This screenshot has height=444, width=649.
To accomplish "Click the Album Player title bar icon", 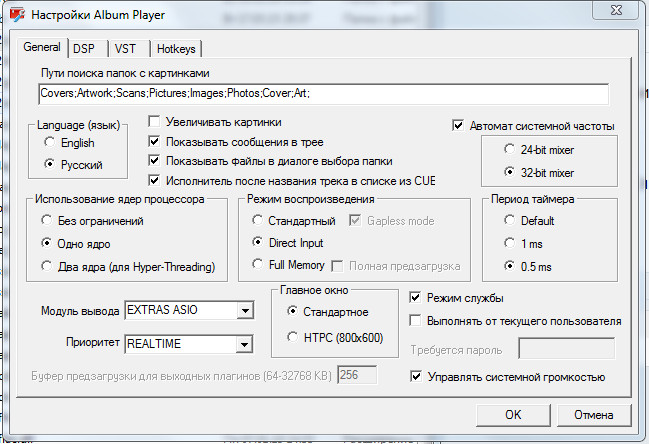I will pos(17,15).
